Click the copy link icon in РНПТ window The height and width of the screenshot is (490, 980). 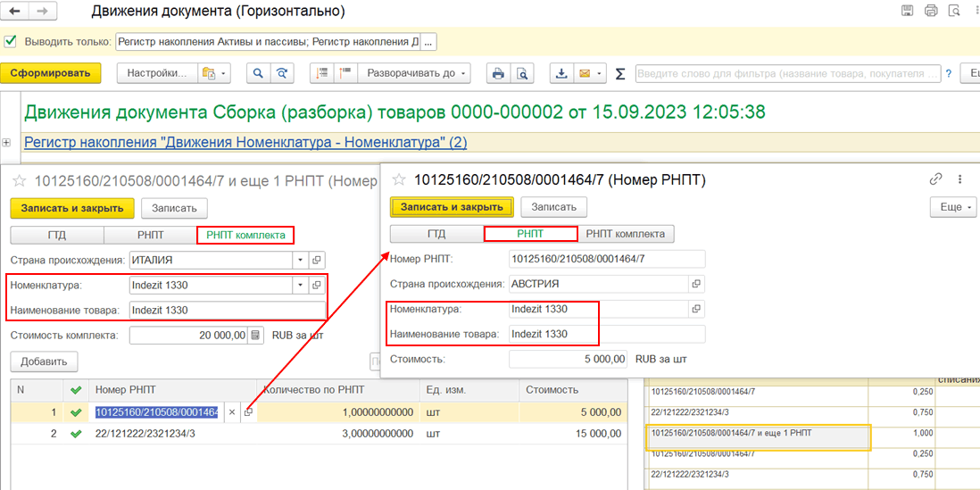tap(935, 179)
